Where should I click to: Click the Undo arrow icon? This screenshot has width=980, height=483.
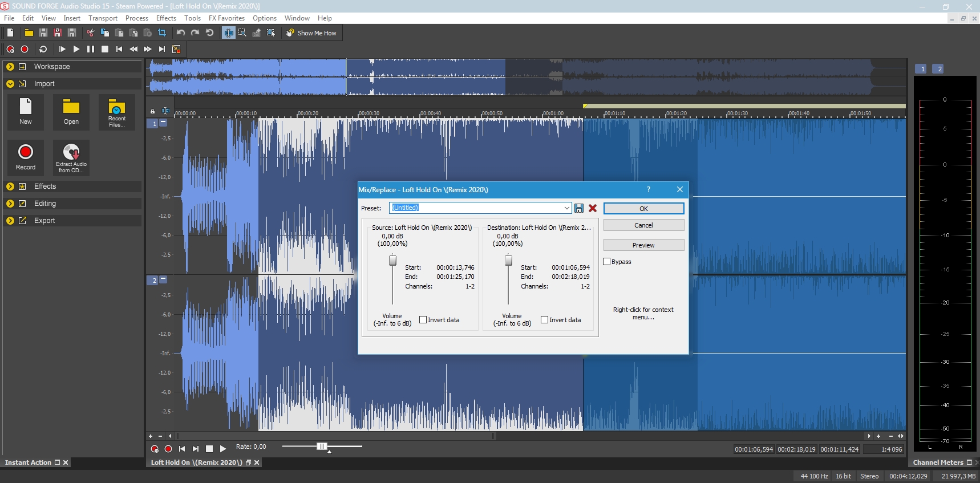tap(181, 33)
